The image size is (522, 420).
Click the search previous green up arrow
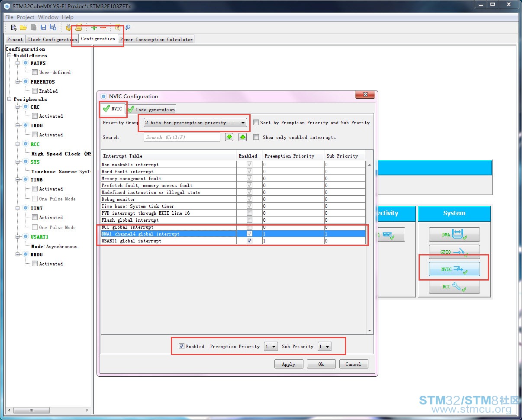coord(243,137)
